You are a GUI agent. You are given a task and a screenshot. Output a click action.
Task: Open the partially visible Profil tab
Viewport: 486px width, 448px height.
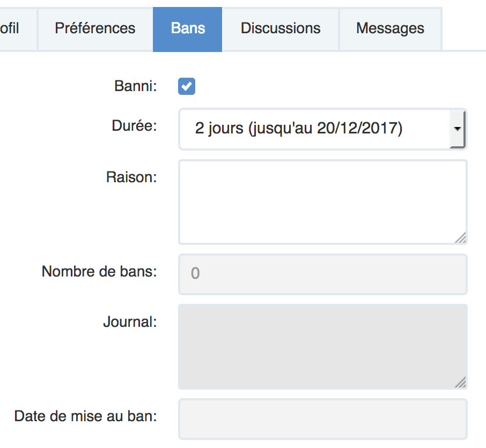pos(11,28)
